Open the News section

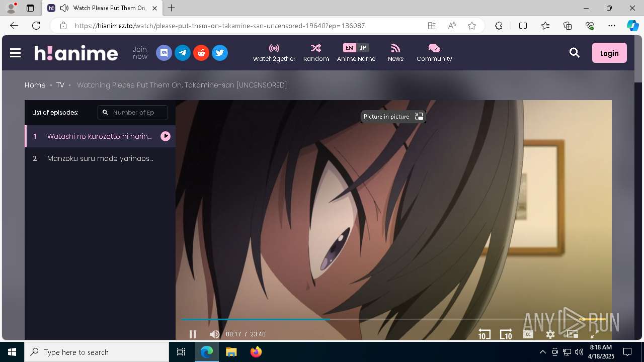(x=395, y=53)
